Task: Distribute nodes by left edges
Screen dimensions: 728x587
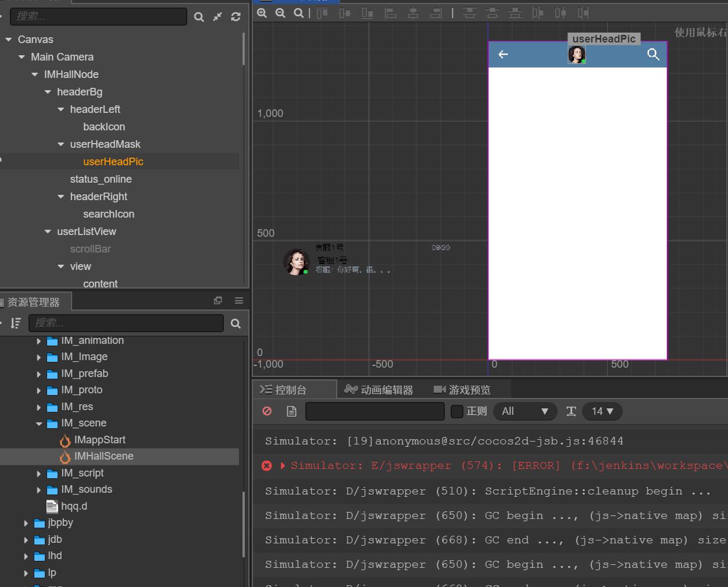Action: [538, 13]
